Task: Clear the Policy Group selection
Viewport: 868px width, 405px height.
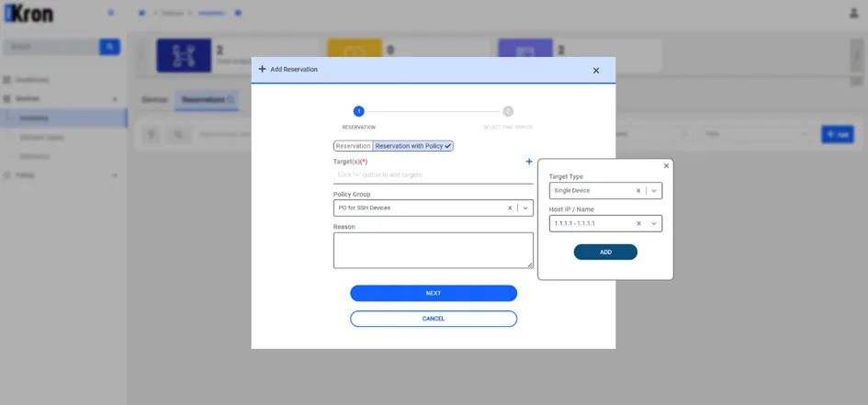Action: pyautogui.click(x=510, y=208)
